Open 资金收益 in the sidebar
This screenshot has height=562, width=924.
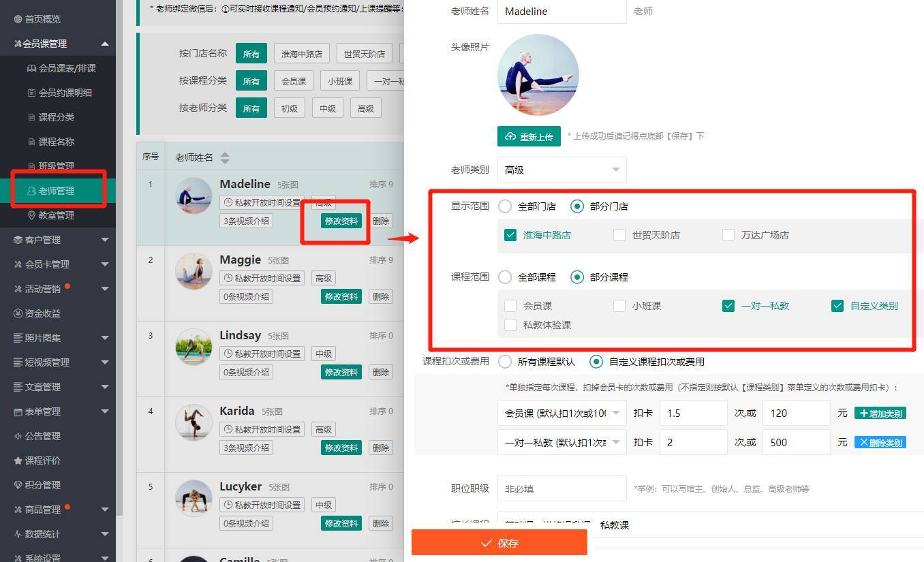pos(37,313)
